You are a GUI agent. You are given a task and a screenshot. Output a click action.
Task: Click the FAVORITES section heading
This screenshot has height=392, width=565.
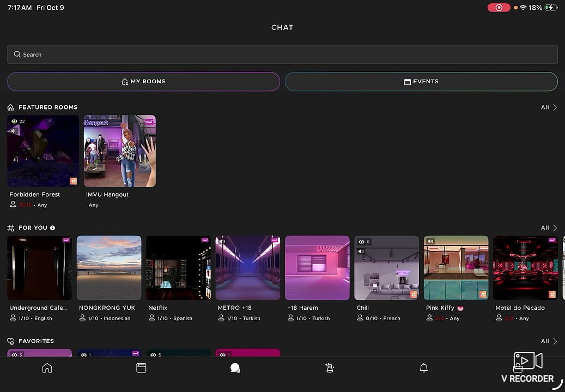[36, 341]
